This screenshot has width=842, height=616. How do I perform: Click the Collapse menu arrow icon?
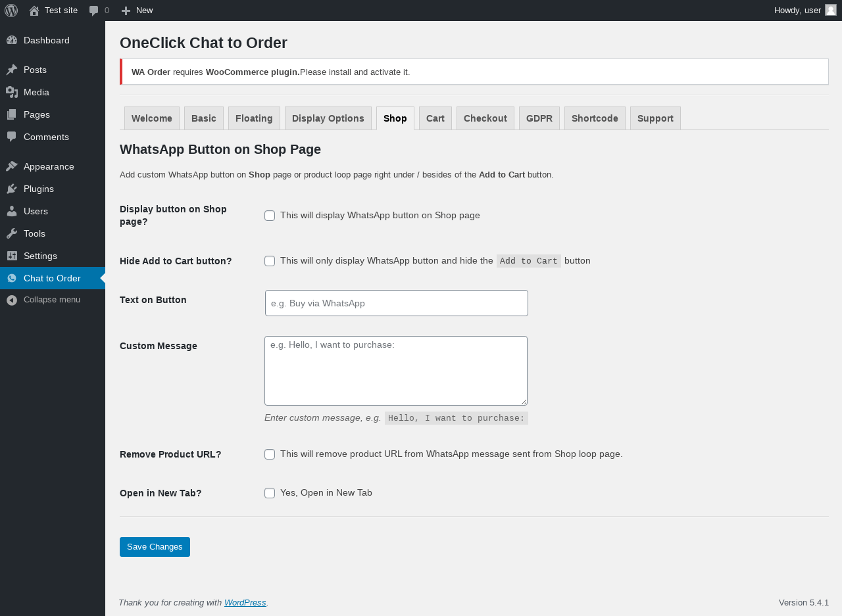[12, 300]
